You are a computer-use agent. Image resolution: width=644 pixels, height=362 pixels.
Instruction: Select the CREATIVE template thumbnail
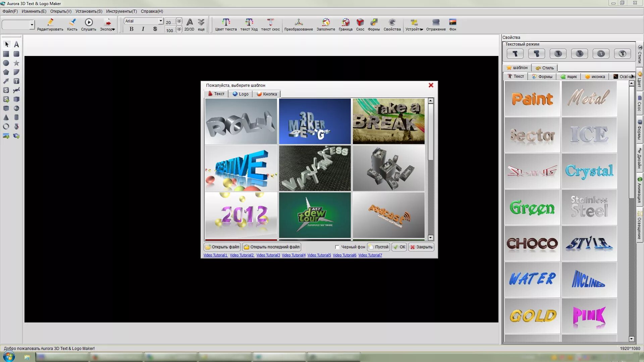point(241,168)
